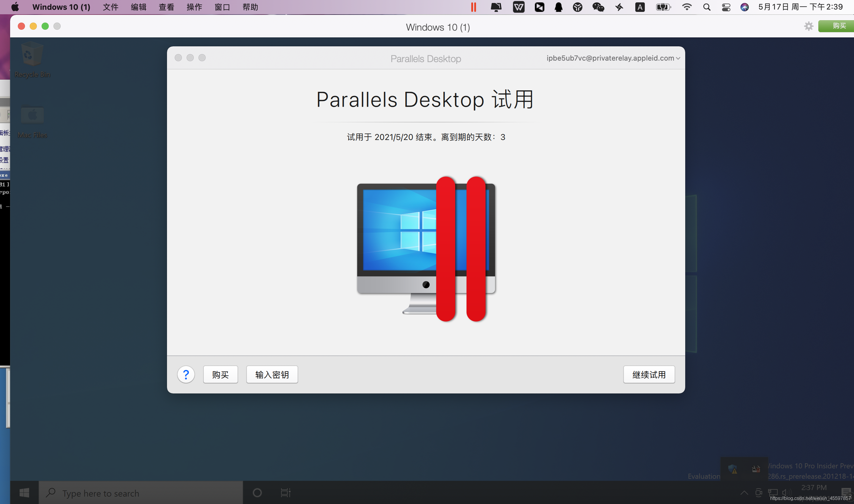Image resolution: width=854 pixels, height=504 pixels.
Task: Minimize the Windows 10 (1) window with the yellow button
Action: coord(33,26)
